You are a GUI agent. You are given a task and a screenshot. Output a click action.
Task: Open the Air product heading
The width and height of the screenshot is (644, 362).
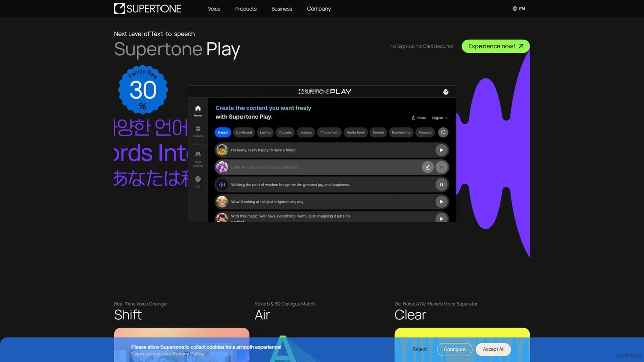262,315
